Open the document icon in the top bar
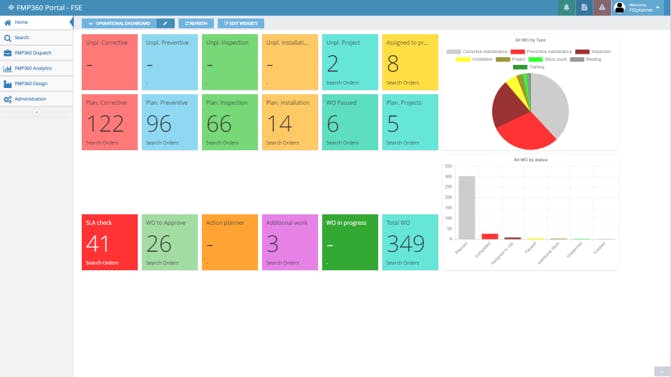The height and width of the screenshot is (377, 671). 584,7
